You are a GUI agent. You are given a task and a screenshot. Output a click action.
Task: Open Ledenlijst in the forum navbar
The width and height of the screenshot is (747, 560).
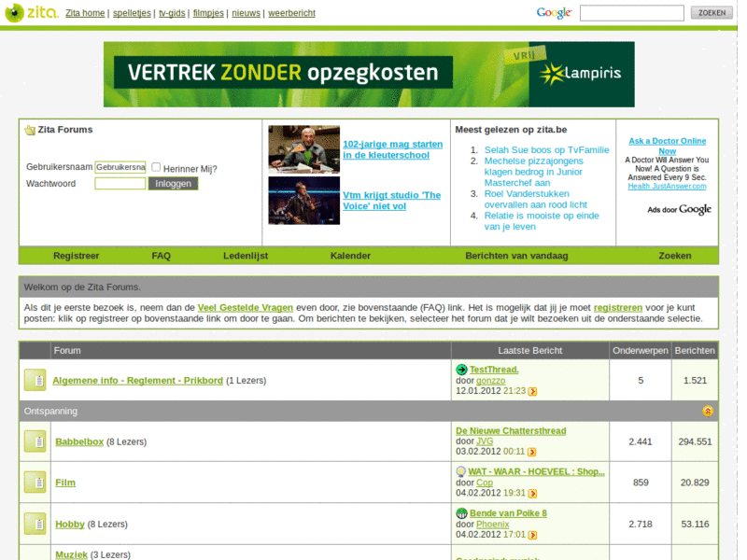[246, 256]
